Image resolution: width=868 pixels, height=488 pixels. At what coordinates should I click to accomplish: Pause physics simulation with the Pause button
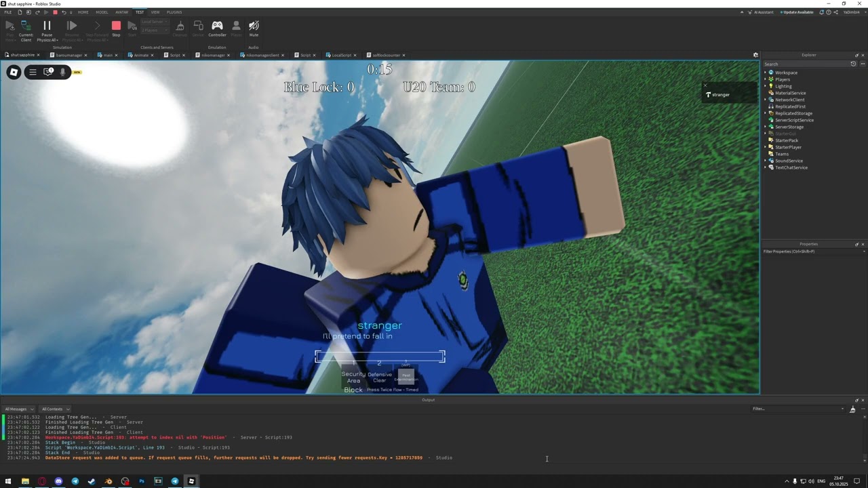[x=47, y=29]
